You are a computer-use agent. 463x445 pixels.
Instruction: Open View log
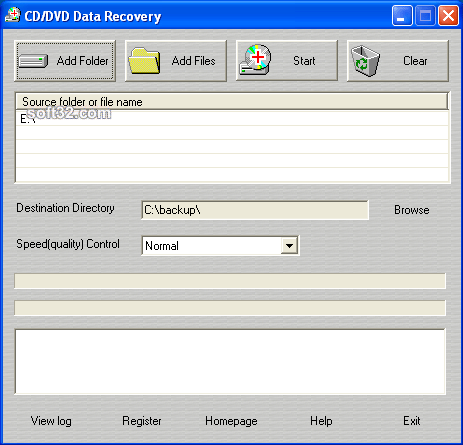pyautogui.click(x=51, y=421)
